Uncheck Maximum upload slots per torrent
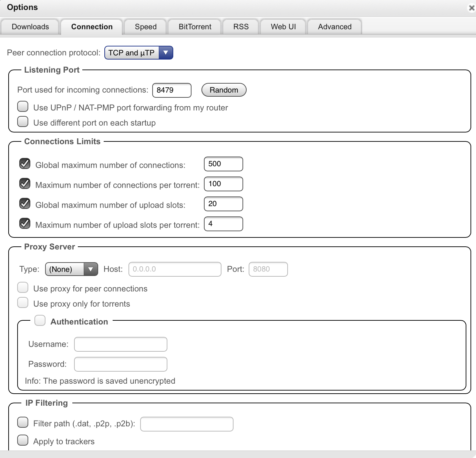This screenshot has width=476, height=458. (x=24, y=224)
